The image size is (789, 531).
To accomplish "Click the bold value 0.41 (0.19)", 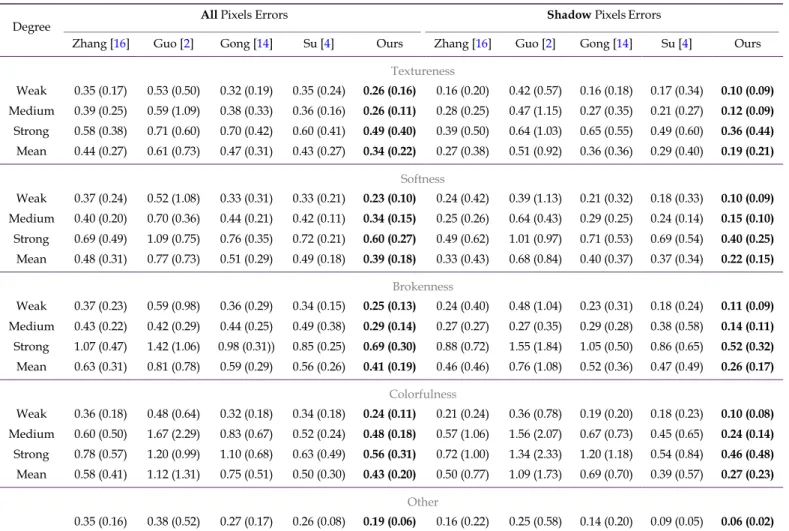I will (x=389, y=366).
